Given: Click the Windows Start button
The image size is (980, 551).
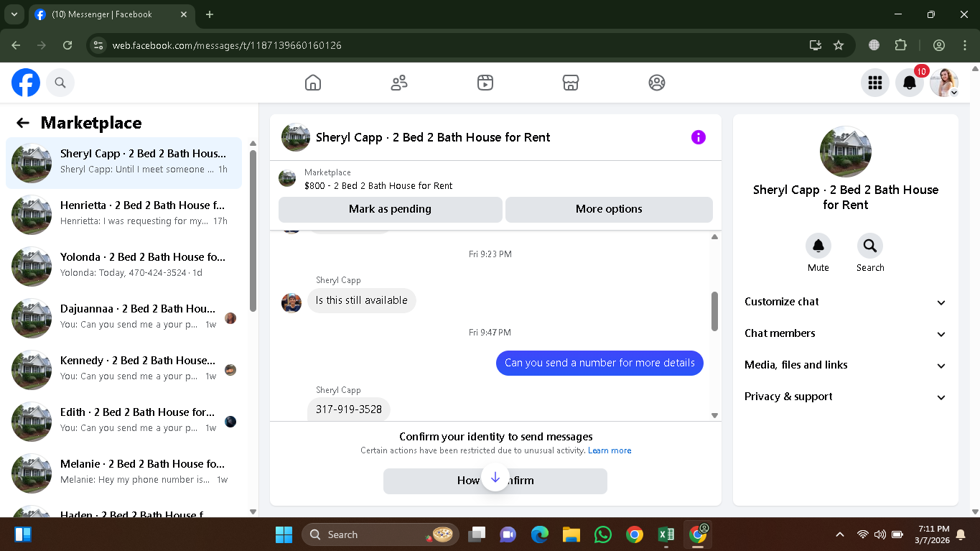Looking at the screenshot, I should (x=284, y=534).
